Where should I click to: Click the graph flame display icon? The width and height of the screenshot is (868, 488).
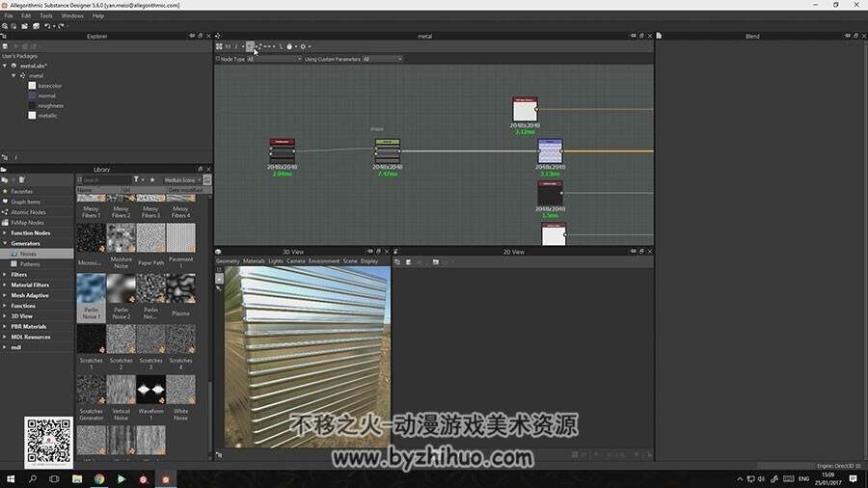point(289,46)
